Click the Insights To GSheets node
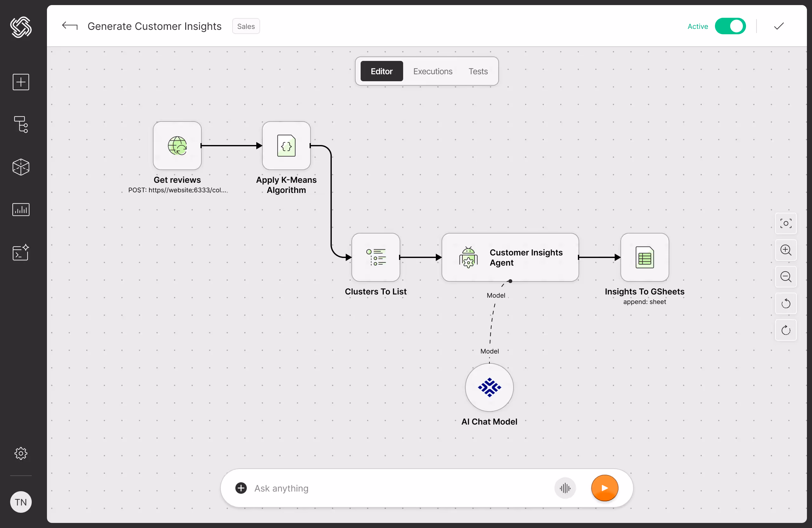The width and height of the screenshot is (812, 528). click(644, 257)
